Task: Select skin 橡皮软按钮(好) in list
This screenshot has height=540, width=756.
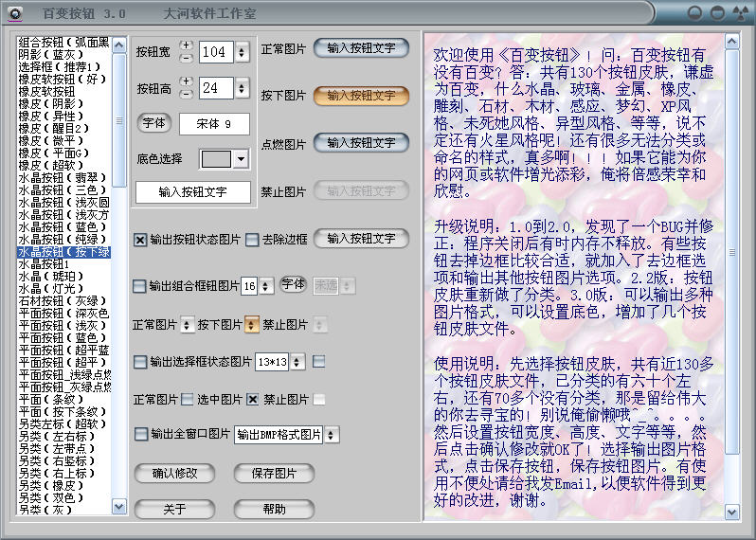Action: pyautogui.click(x=64, y=79)
